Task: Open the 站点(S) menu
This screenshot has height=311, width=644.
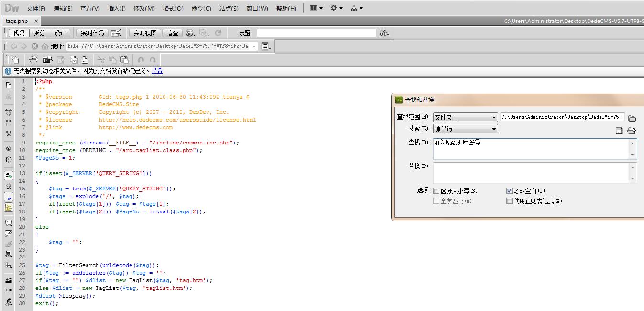Action: click(x=229, y=9)
